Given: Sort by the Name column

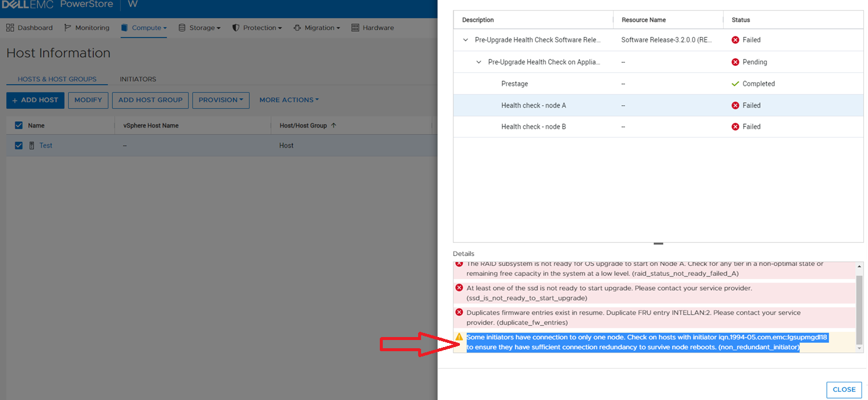Looking at the screenshot, I should (36, 125).
